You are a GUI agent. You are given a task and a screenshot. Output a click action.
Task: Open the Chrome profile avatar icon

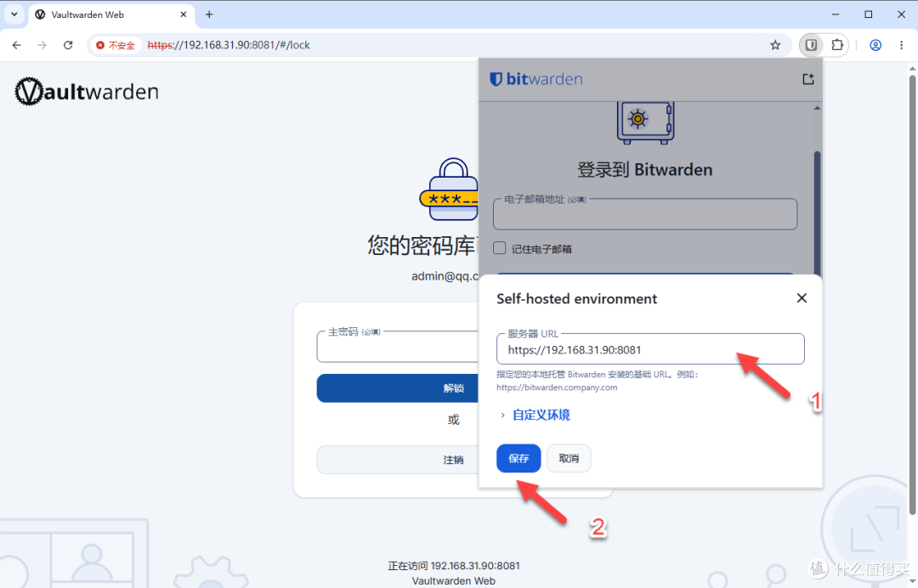875,45
